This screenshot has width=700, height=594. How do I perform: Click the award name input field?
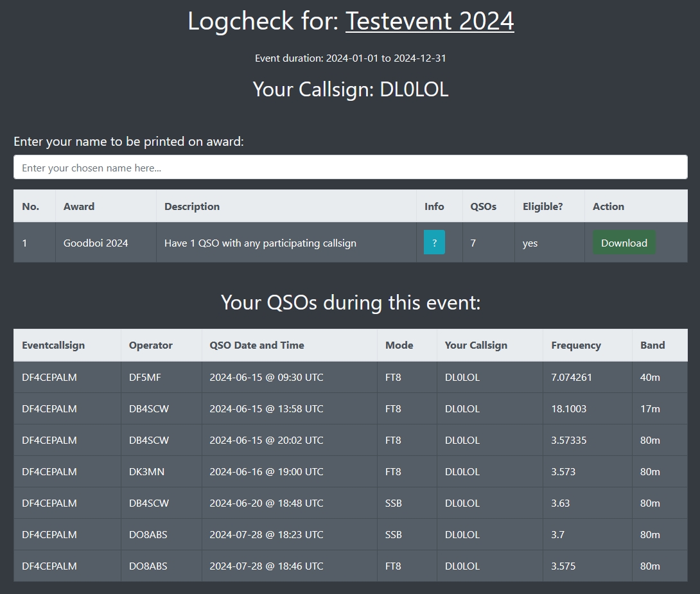click(350, 167)
